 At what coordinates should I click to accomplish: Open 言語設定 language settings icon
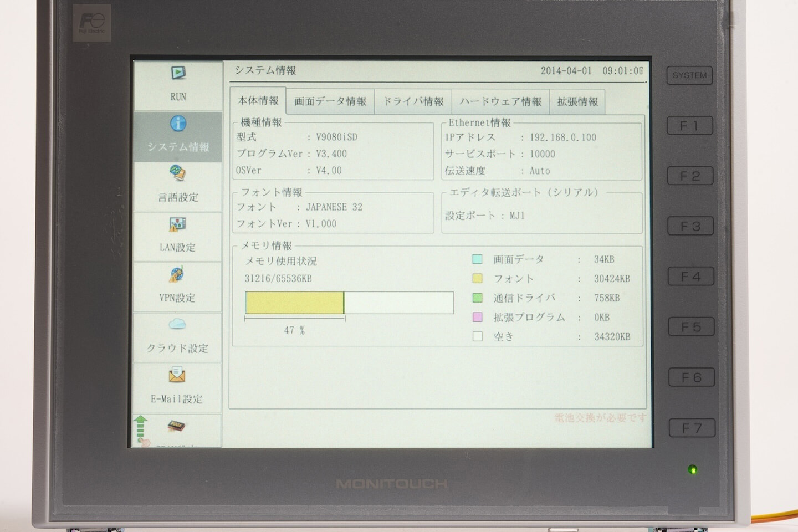tap(178, 173)
